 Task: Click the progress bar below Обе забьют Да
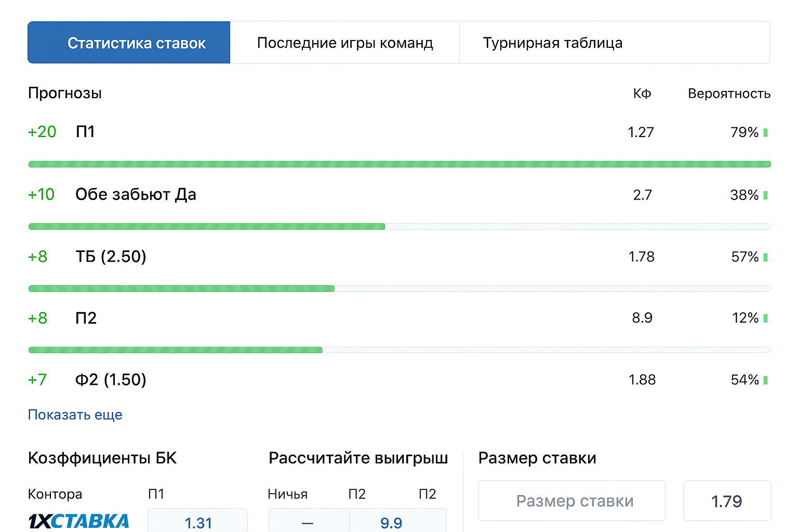coord(399,227)
